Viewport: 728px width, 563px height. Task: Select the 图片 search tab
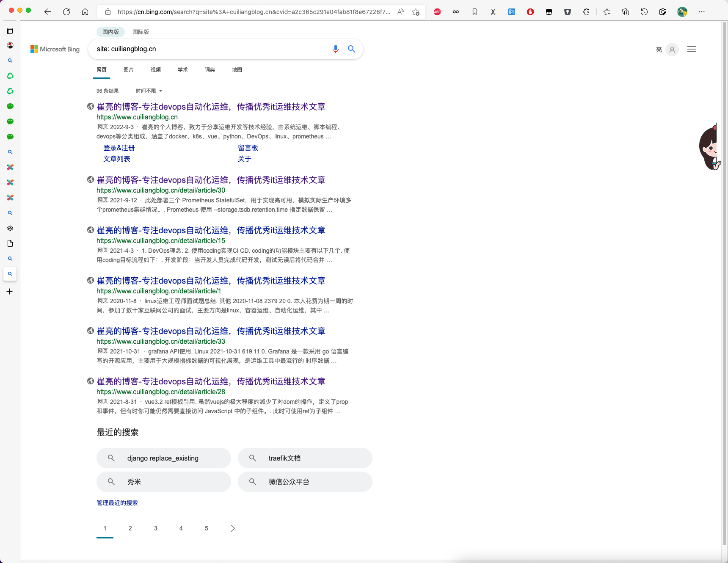tap(129, 70)
